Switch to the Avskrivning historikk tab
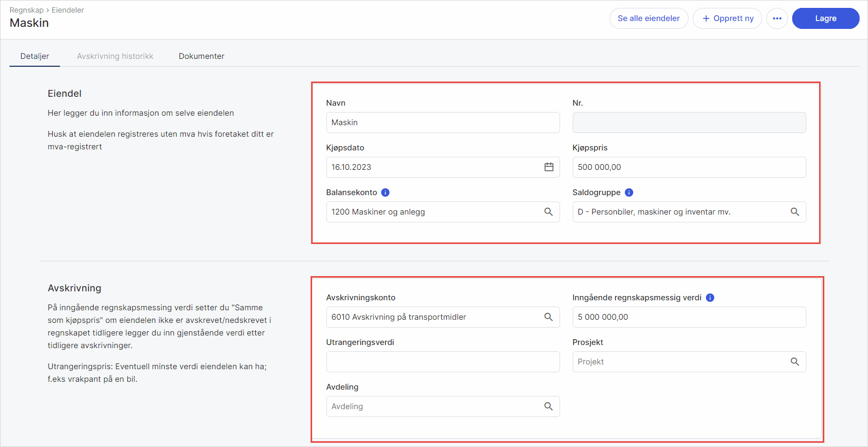 (115, 56)
